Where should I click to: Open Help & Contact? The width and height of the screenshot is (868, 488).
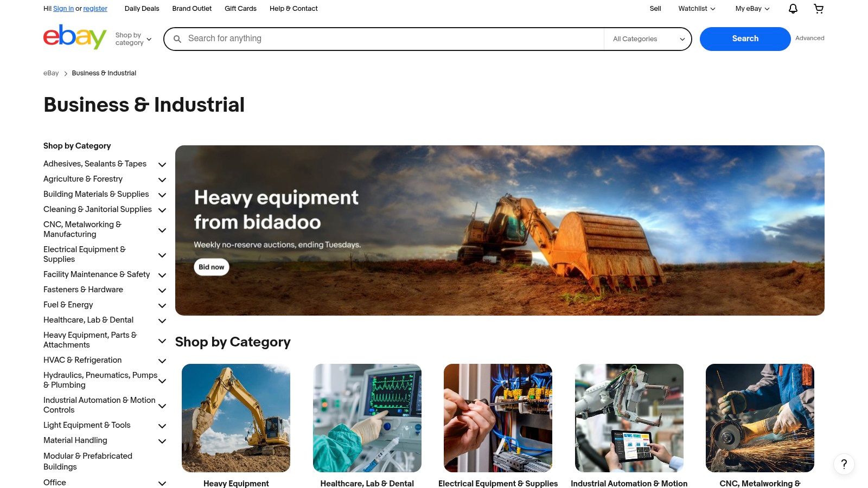293,9
